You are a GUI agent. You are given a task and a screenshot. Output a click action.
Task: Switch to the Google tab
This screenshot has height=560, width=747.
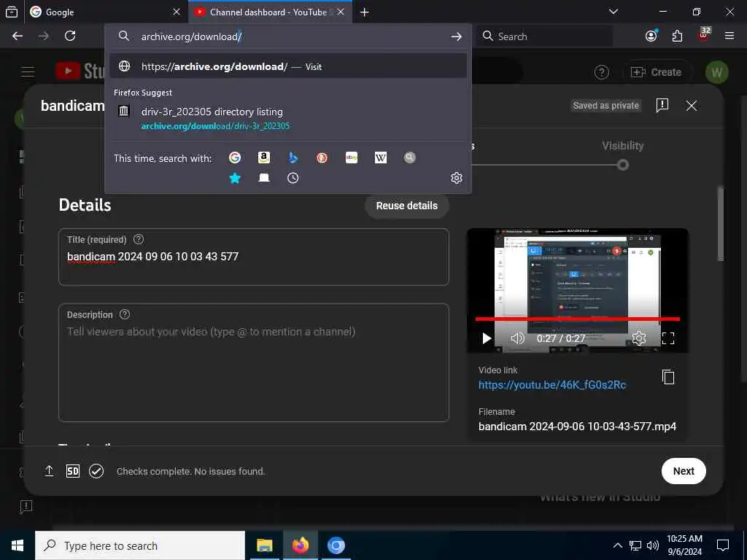(105, 12)
